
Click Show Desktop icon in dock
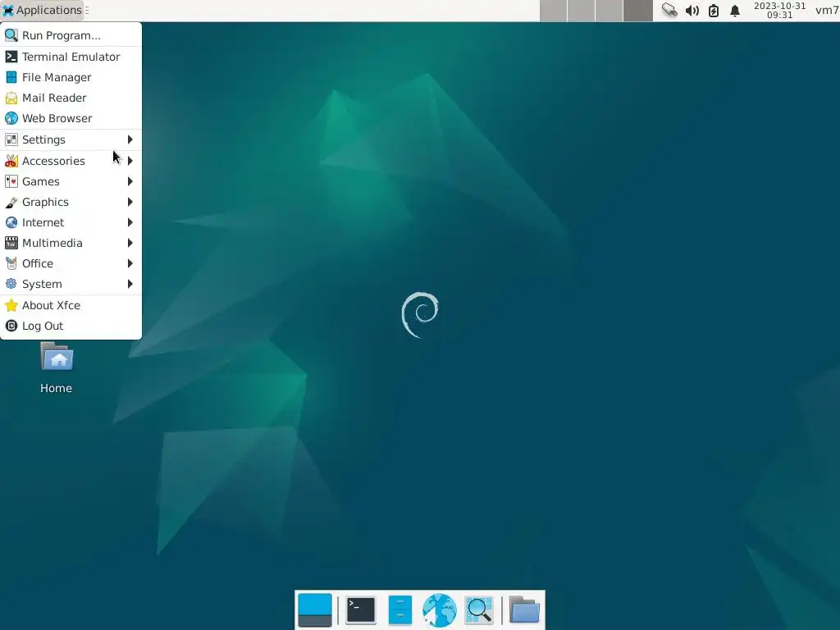coord(315,610)
